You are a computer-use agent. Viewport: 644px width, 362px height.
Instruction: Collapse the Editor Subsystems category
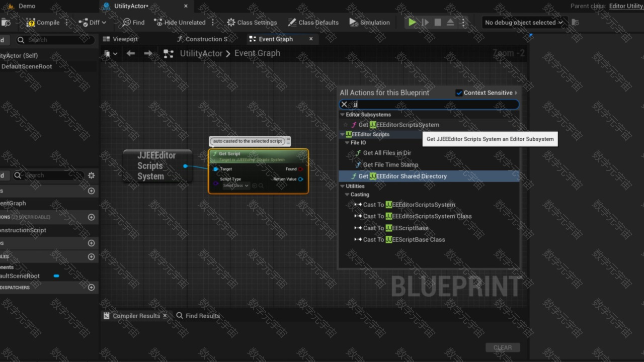point(342,115)
